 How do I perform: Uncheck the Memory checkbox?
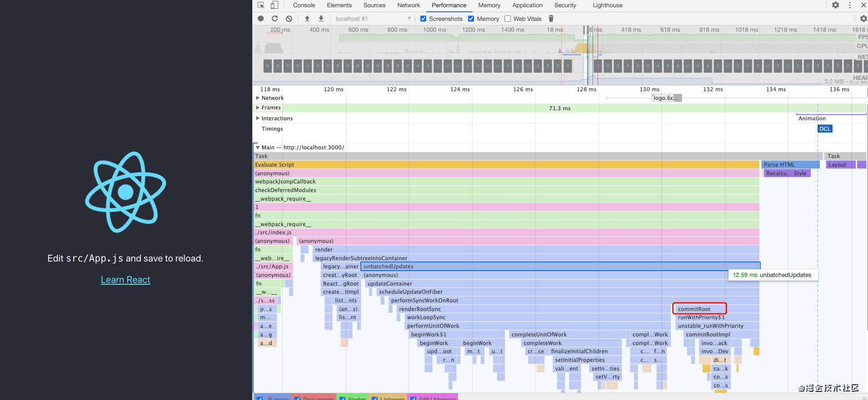(471, 19)
